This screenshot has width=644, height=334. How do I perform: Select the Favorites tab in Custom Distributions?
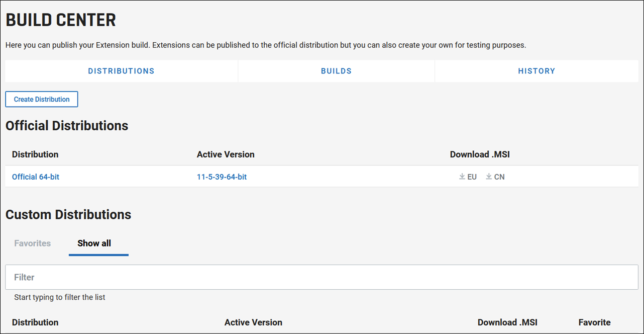(x=33, y=243)
